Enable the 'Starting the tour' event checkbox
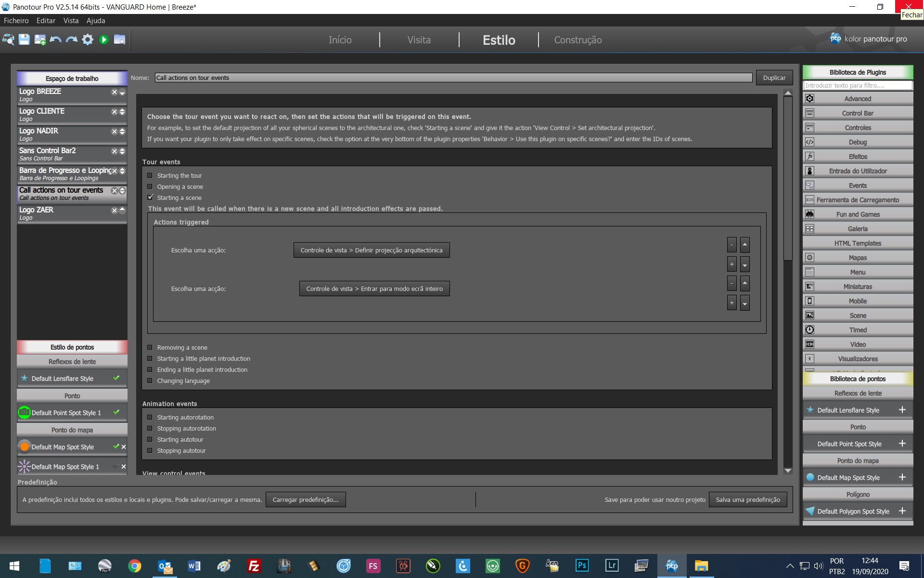 [x=150, y=175]
